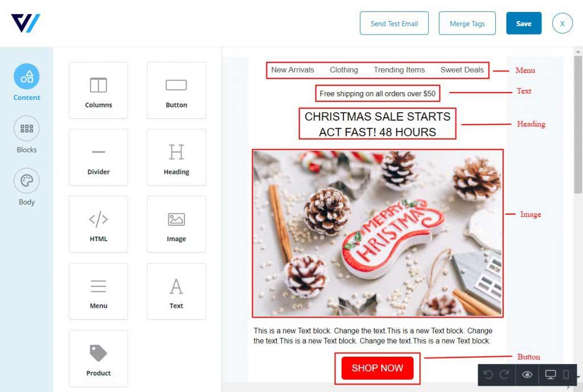Select the Heading content block
Viewport: 583px width, 392px height.
[176, 157]
